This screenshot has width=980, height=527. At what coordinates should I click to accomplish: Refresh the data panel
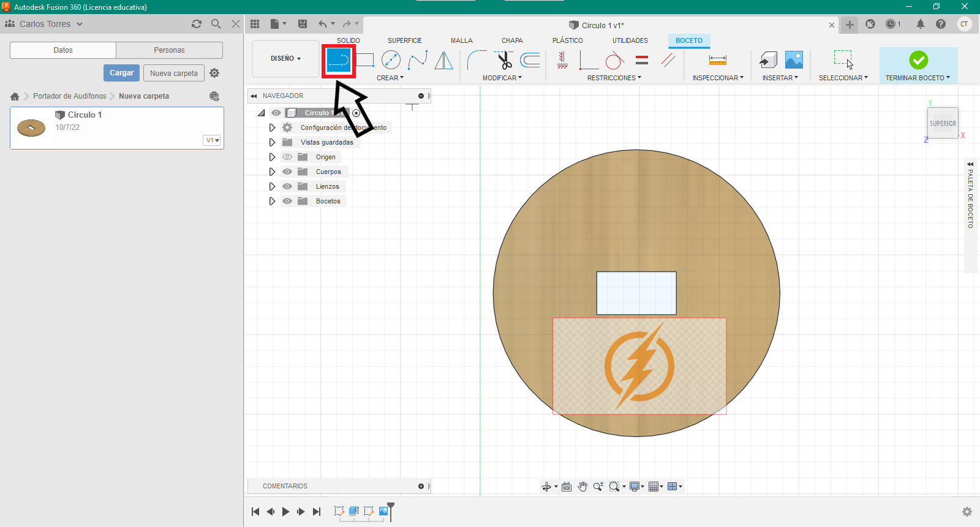point(197,24)
